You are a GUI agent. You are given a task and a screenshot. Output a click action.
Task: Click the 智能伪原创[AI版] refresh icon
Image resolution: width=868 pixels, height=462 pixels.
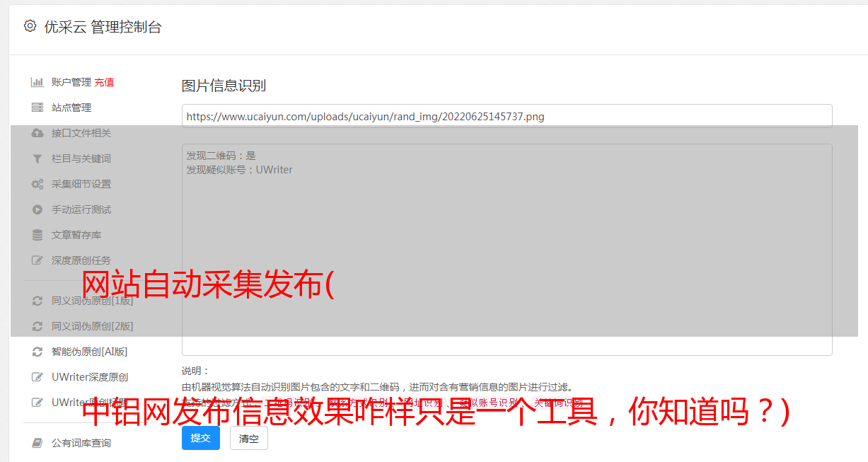(x=37, y=352)
